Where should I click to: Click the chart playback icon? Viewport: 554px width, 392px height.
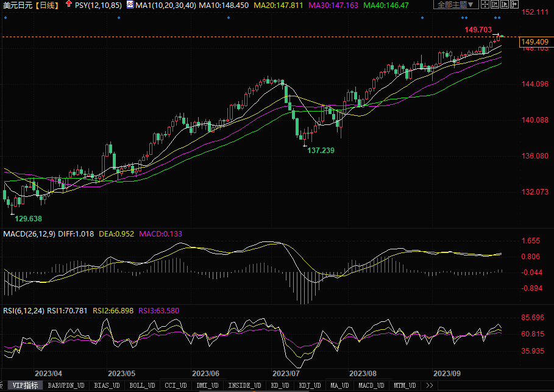(505, 4)
